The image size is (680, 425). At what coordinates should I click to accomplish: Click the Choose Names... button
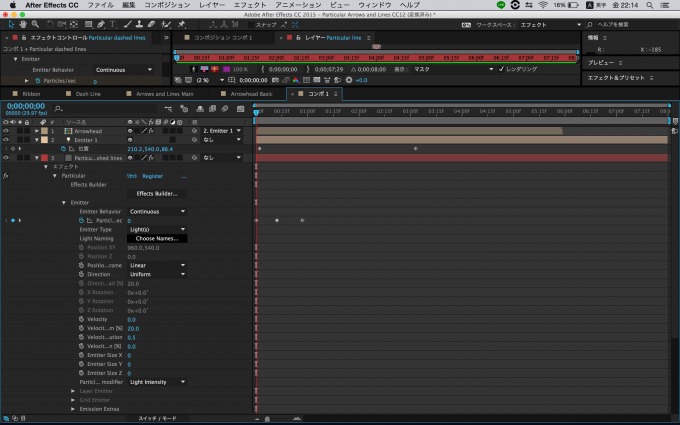coord(155,239)
